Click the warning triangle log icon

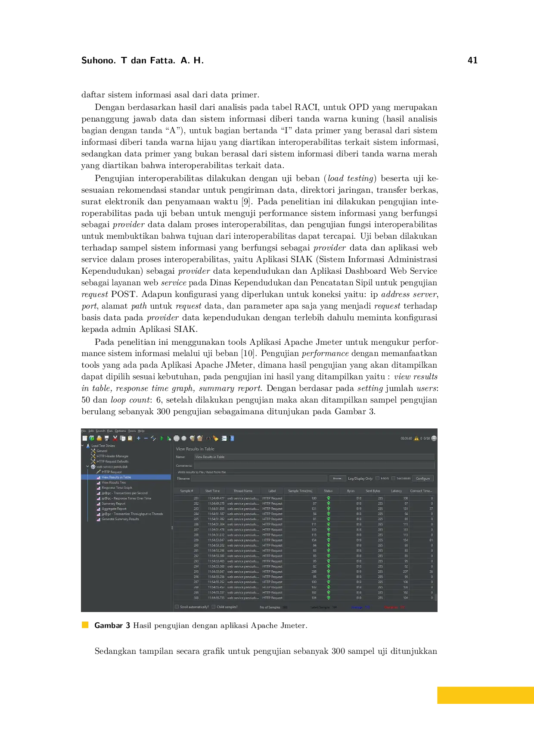click(x=416, y=438)
